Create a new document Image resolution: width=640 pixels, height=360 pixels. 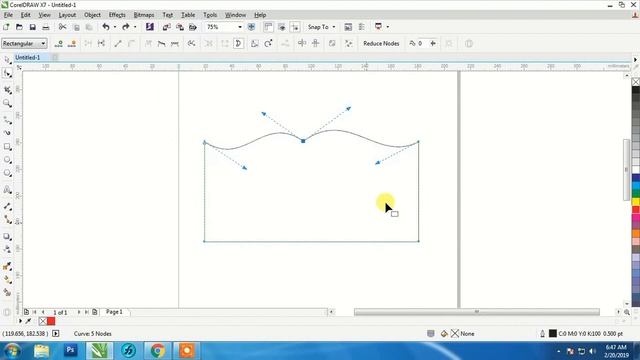tap(6, 27)
